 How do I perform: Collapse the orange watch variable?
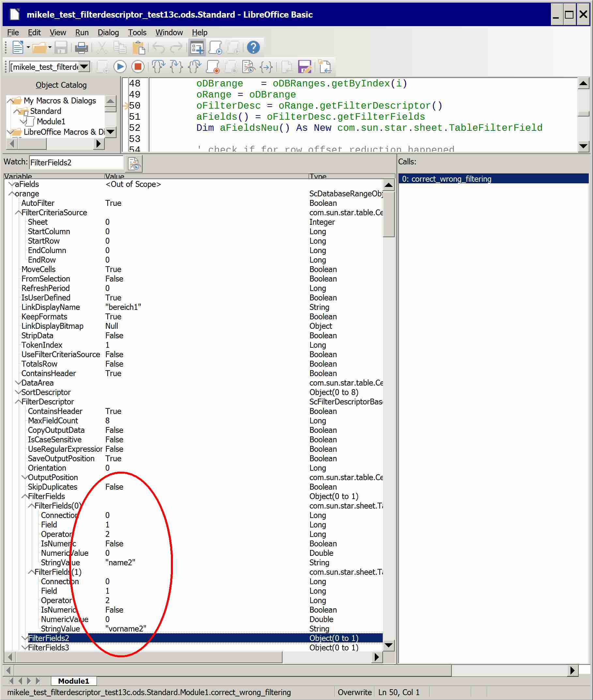11,193
